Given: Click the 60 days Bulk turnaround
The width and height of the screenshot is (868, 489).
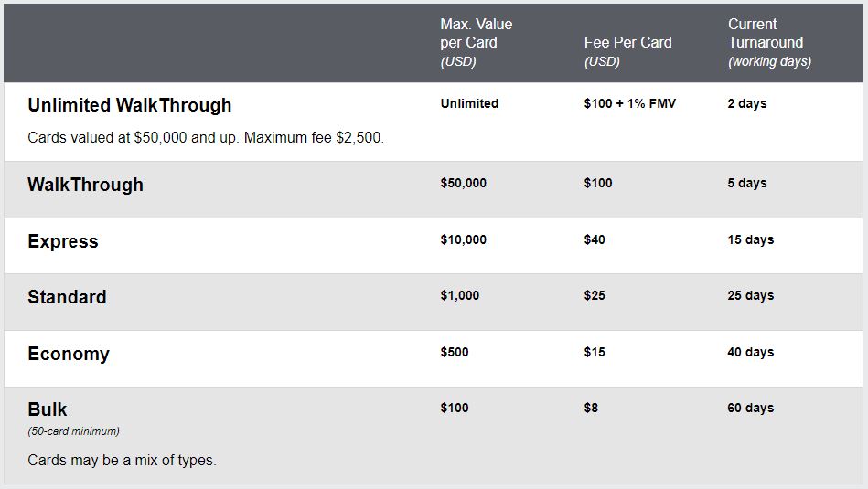Looking at the screenshot, I should [x=751, y=409].
